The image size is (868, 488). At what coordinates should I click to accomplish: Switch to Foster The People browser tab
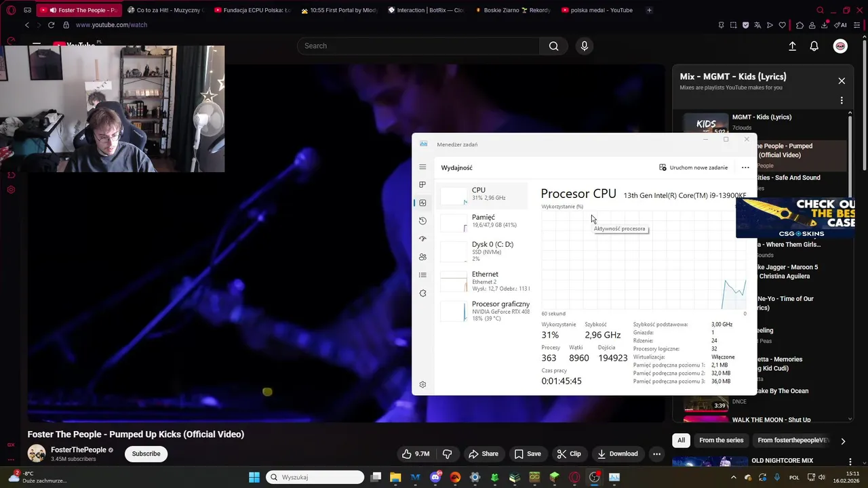coord(79,10)
